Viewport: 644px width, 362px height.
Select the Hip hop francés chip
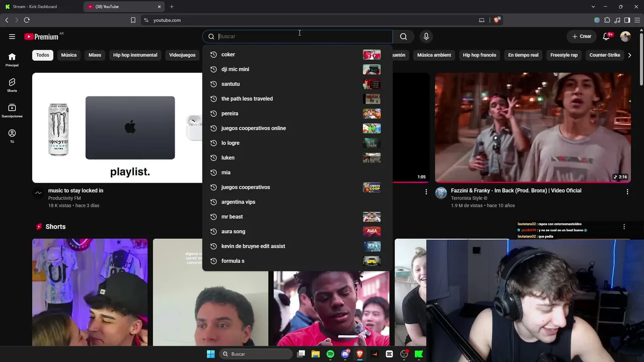coord(479,55)
